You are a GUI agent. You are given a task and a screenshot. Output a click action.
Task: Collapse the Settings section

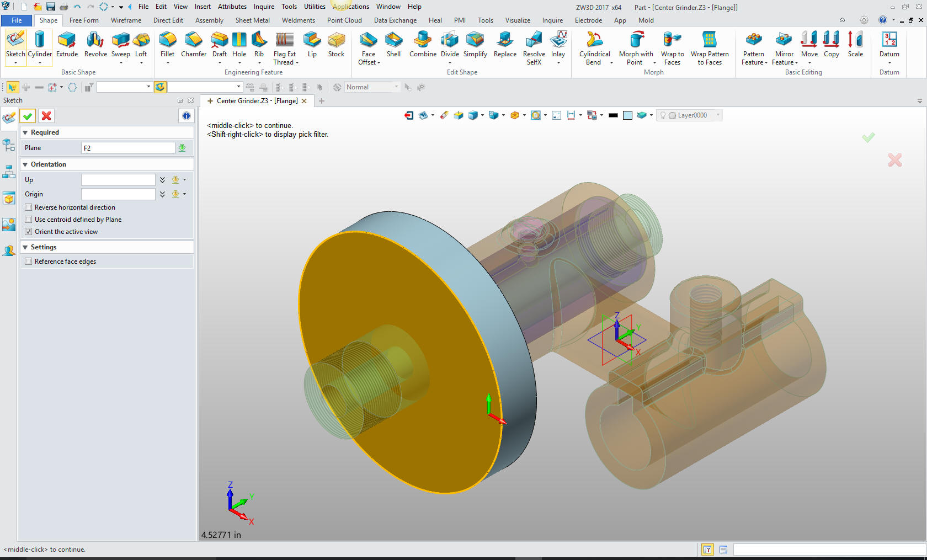click(x=25, y=247)
